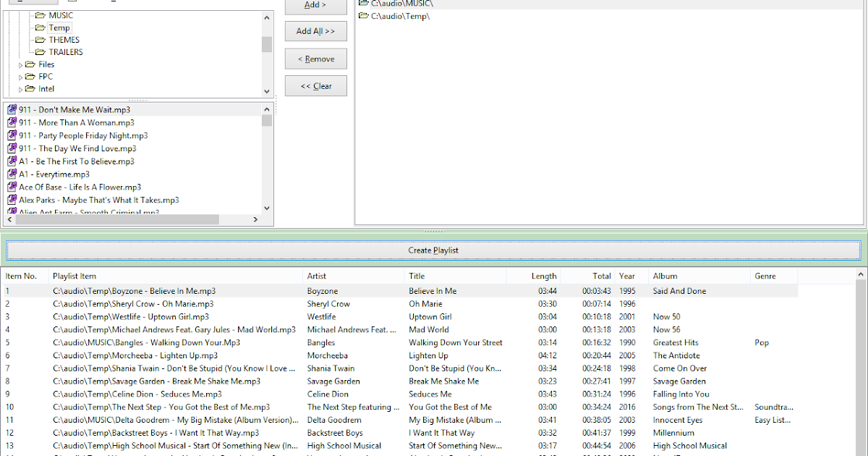Screen dimensions: 868x456
Task: Click the album cell Greatest Hits
Action: pos(676,342)
